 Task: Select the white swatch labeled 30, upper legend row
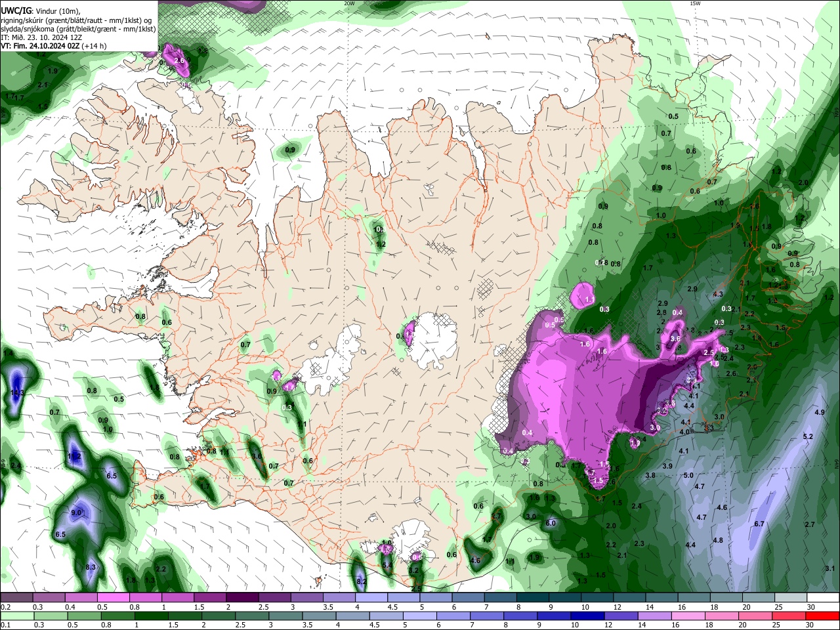[x=822, y=598]
